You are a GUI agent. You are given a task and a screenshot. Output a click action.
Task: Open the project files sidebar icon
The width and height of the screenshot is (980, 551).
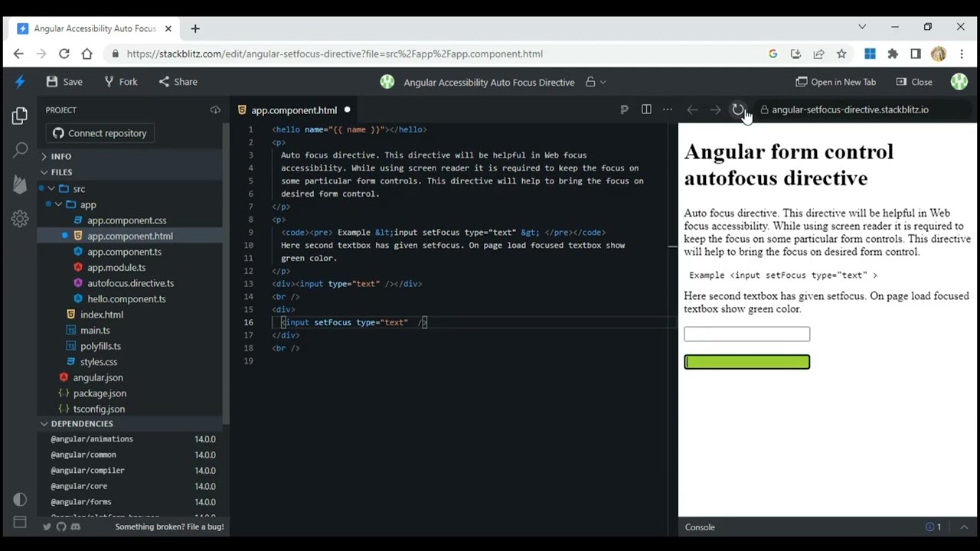click(20, 116)
